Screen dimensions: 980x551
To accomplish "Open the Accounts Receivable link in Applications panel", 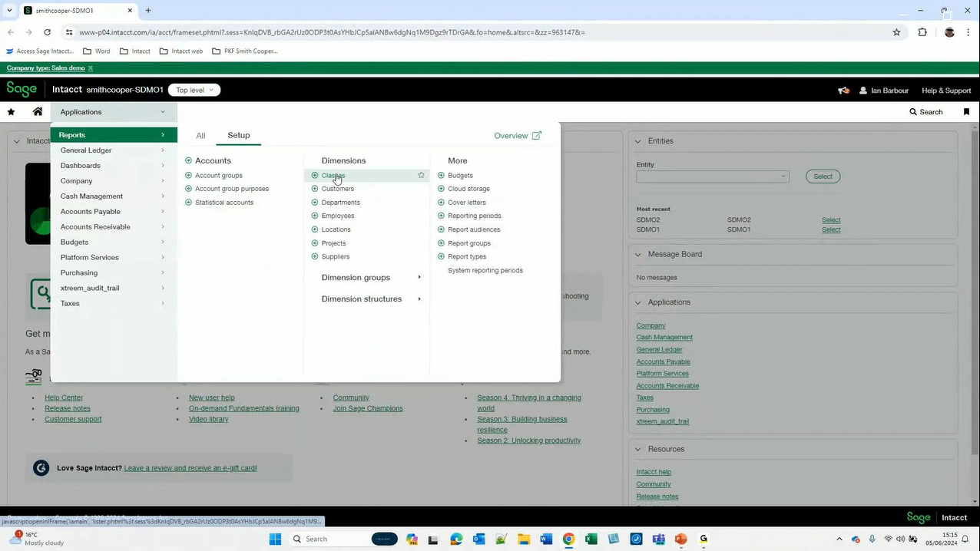I will point(667,386).
